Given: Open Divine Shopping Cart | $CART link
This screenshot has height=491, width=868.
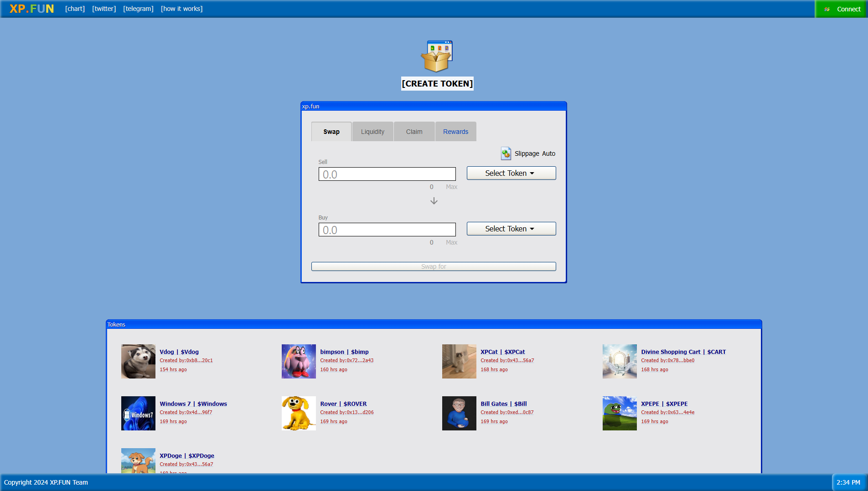Looking at the screenshot, I should coord(683,352).
